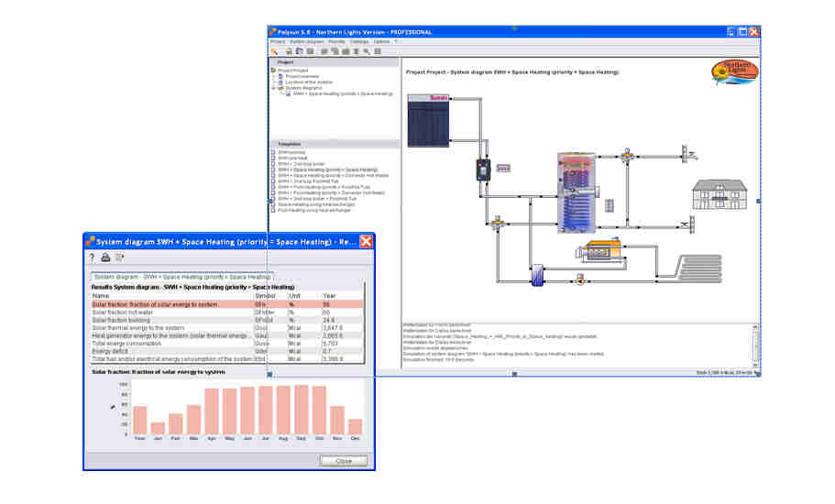Select the three-way valve left of the tank

[498, 222]
